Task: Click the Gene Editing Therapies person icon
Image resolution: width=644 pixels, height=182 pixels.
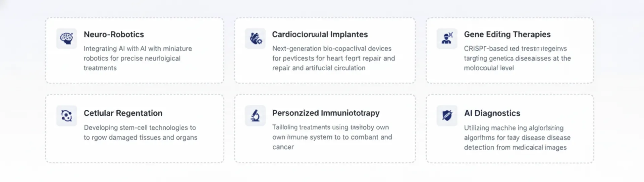Action: tap(447, 38)
